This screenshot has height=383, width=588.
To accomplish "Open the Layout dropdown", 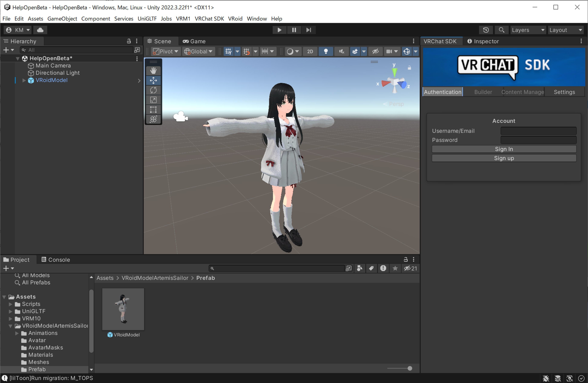I will click(566, 30).
